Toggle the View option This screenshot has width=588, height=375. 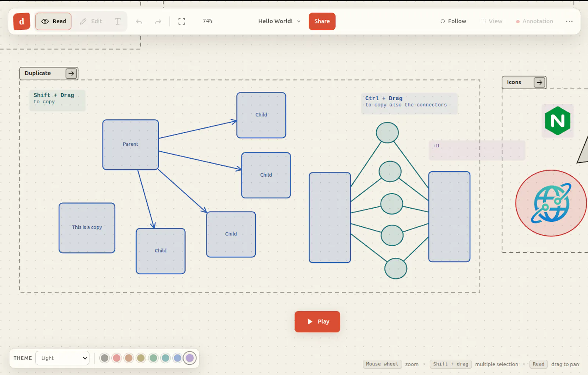491,21
